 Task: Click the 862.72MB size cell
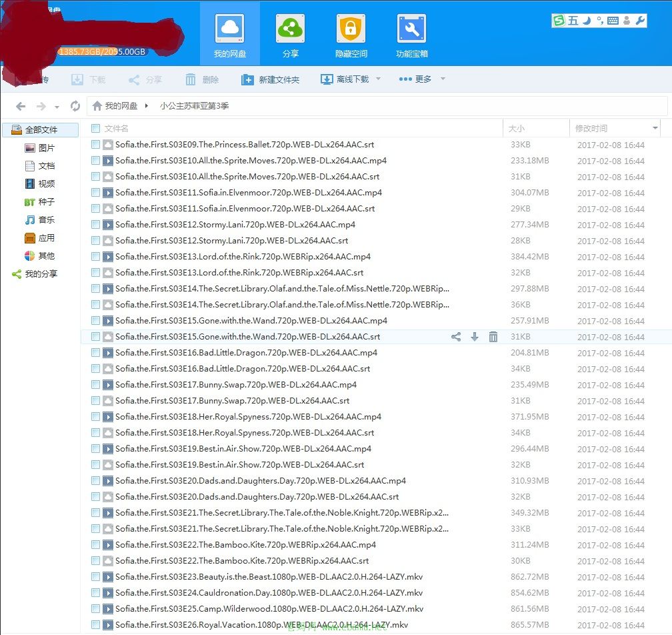(x=530, y=577)
